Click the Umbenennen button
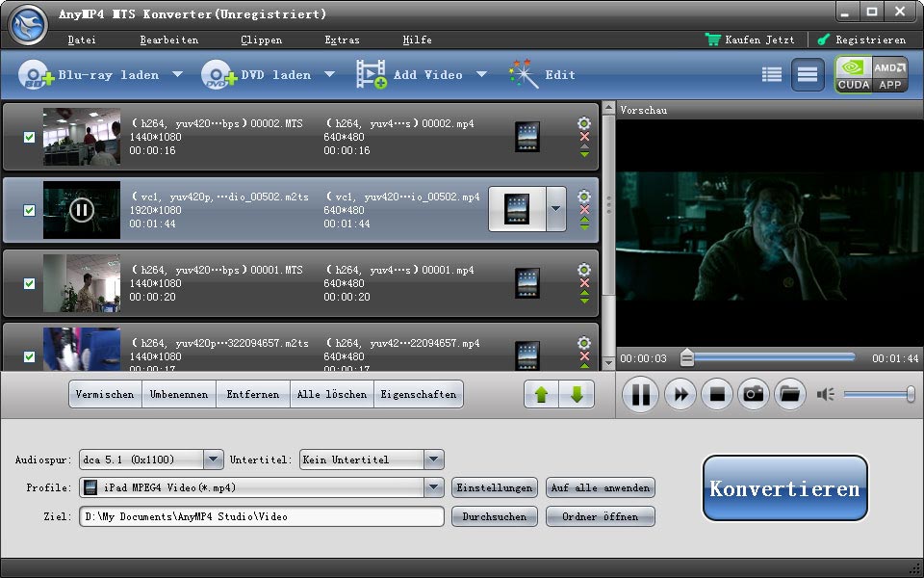 [x=179, y=394]
